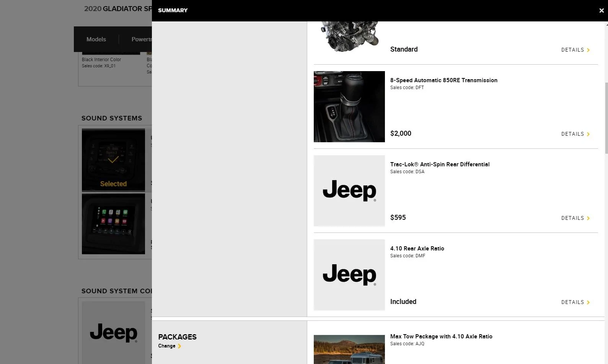Click Max Tow Package with 4.10 Axle Ratio title
The image size is (608, 364).
click(x=441, y=336)
